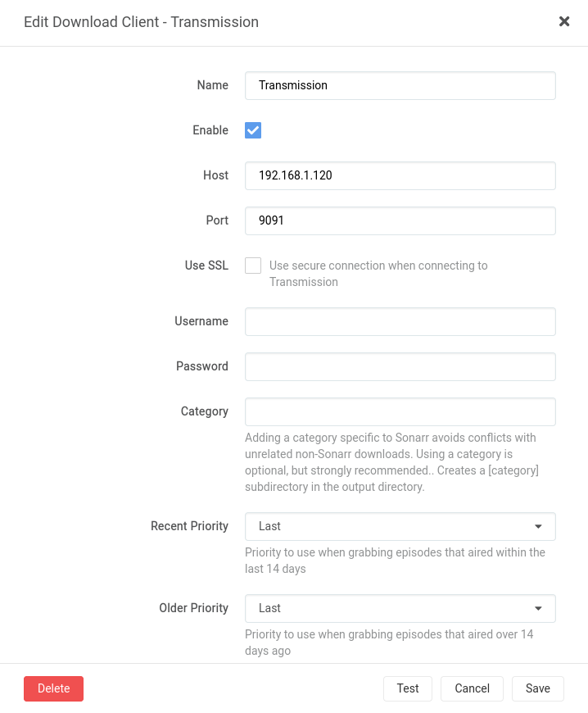The image size is (588, 713).
Task: Click the Recent Priority dropdown arrow
Action: click(538, 527)
